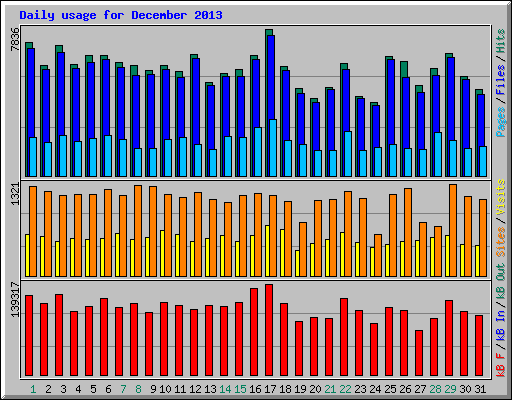Select day 1 on the x-axis
Screen dimensions: 512x400
(x=33, y=389)
